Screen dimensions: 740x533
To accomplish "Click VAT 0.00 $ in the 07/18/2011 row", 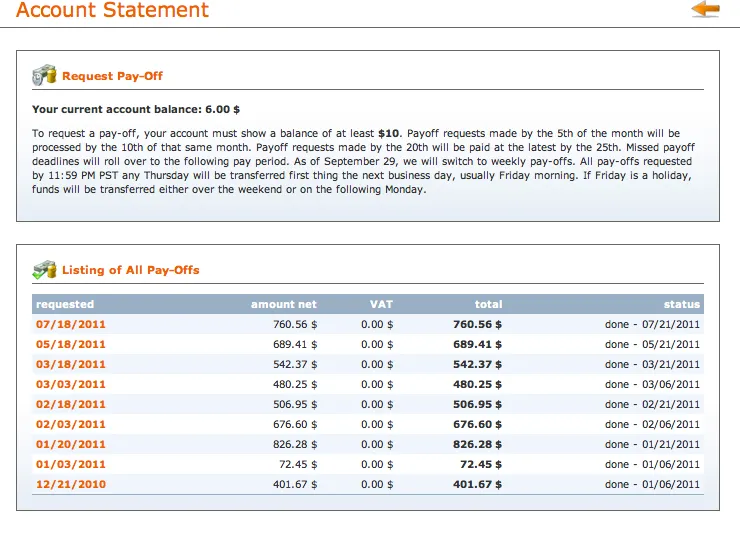I will click(x=377, y=324).
